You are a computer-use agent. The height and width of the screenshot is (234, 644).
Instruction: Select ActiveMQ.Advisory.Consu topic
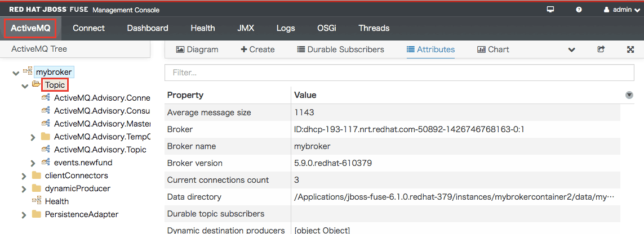(x=102, y=111)
